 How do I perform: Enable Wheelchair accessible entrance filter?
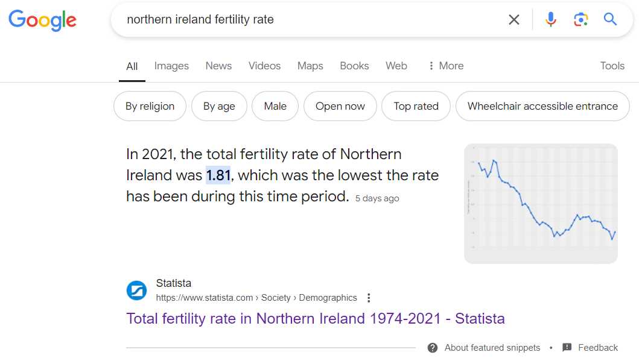coord(542,107)
